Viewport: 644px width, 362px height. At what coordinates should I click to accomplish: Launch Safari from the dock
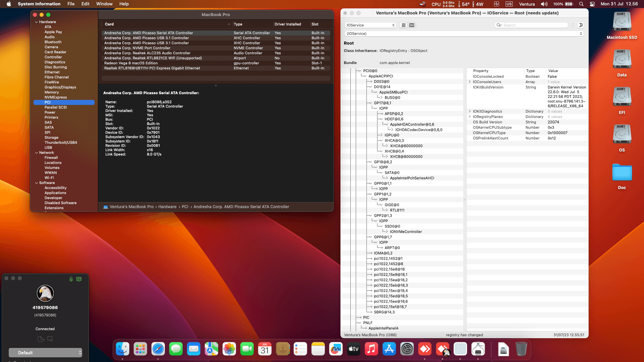click(x=158, y=349)
